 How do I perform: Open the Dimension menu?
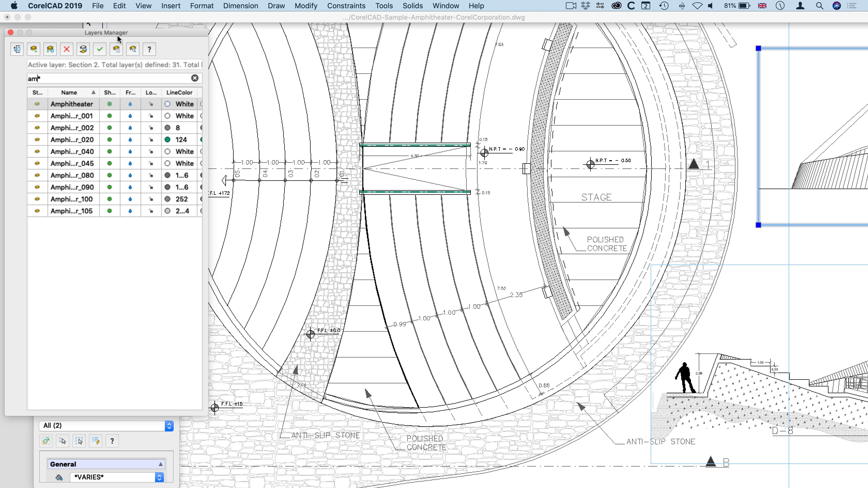(241, 6)
